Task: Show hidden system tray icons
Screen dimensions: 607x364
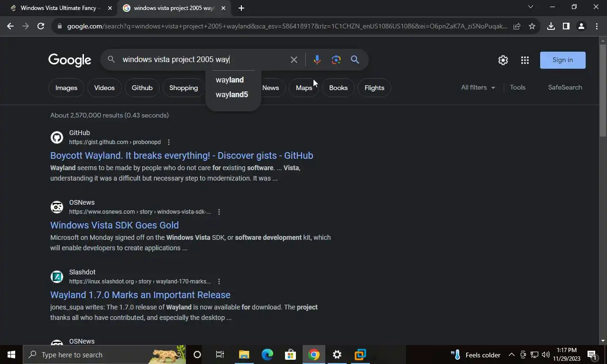Action: click(511, 355)
